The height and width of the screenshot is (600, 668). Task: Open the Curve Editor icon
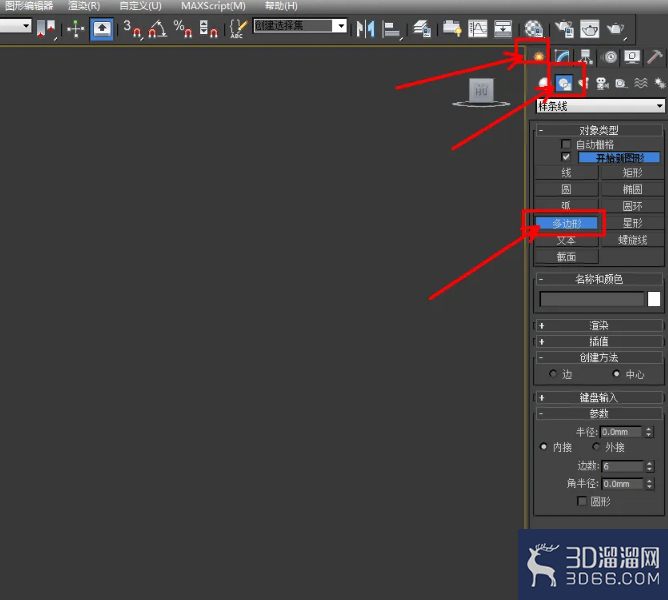click(478, 29)
